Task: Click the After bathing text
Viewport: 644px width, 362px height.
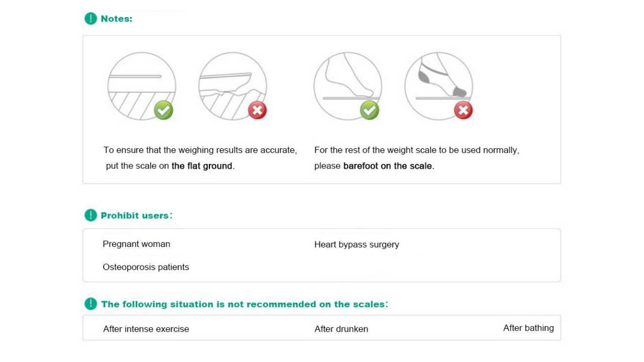Action: click(x=528, y=328)
